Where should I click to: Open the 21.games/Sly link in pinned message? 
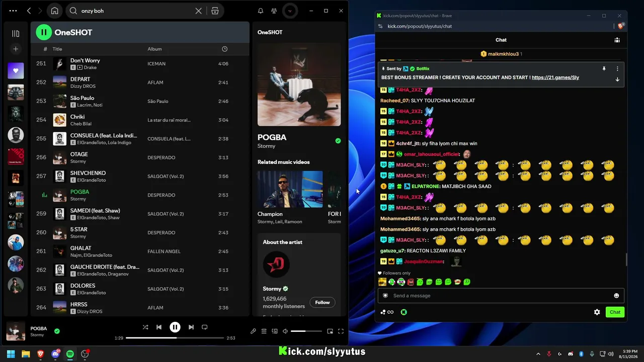click(x=555, y=78)
